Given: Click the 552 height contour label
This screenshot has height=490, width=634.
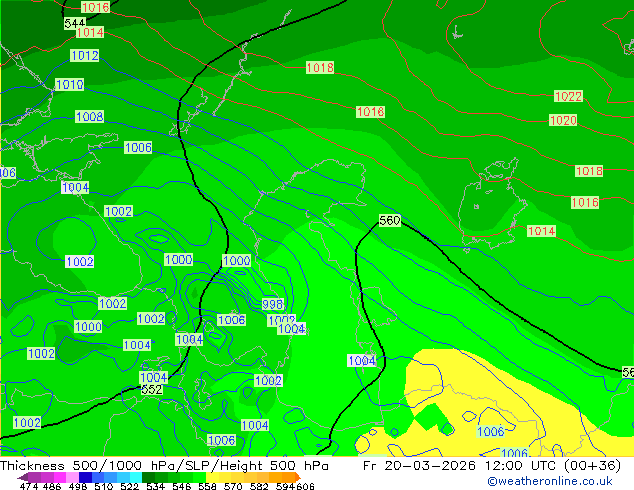Looking at the screenshot, I should point(152,389).
